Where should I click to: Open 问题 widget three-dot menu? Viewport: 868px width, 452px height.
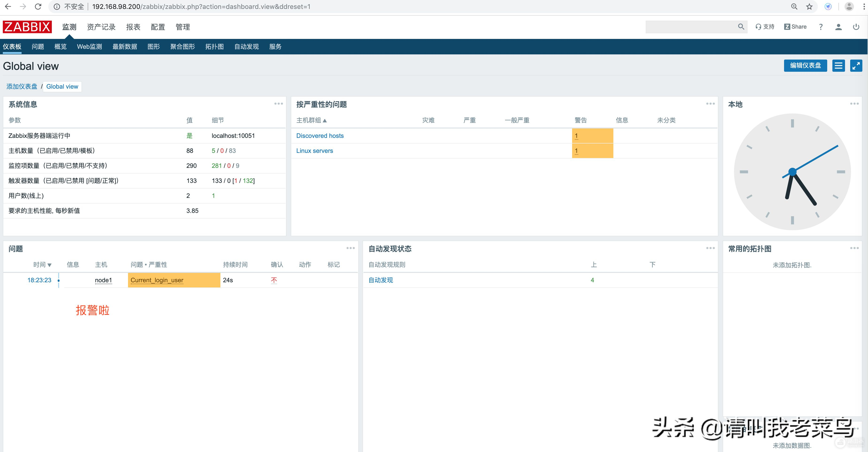(351, 248)
